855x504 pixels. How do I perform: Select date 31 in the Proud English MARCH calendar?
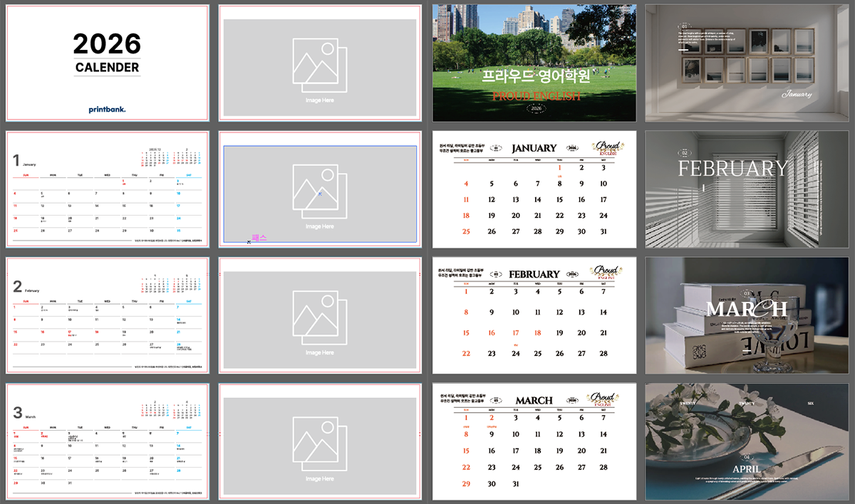[516, 484]
